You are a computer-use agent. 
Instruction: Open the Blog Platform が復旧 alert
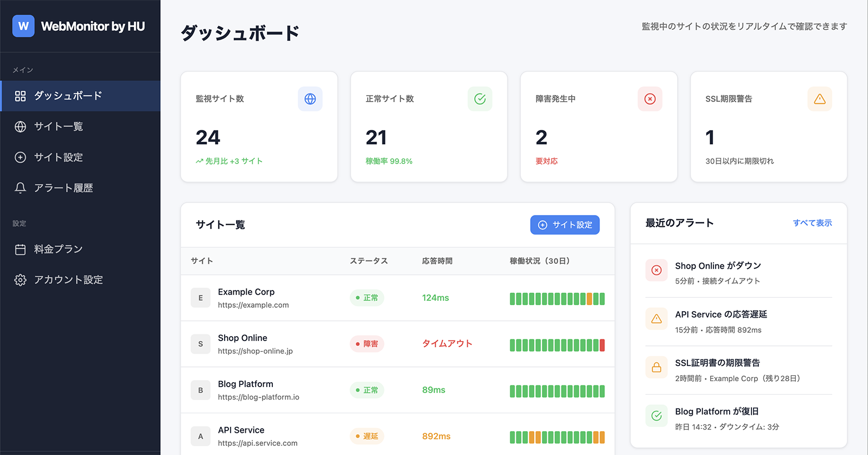(739, 419)
